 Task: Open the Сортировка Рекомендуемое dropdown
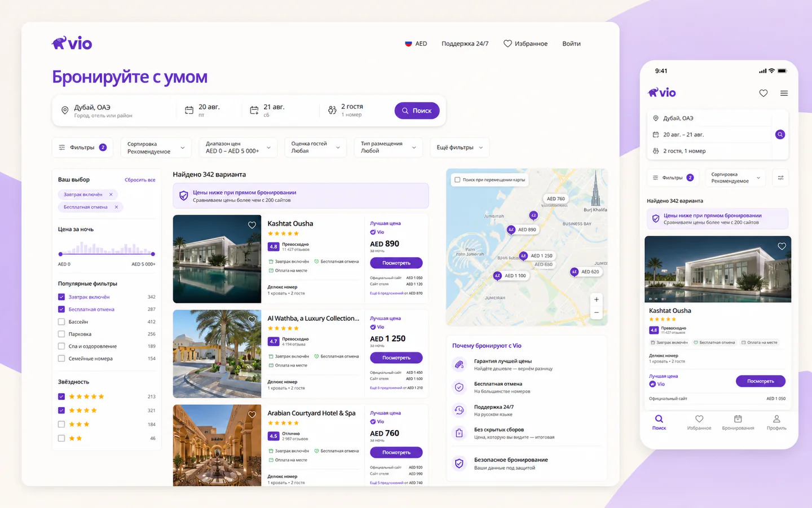(156, 148)
